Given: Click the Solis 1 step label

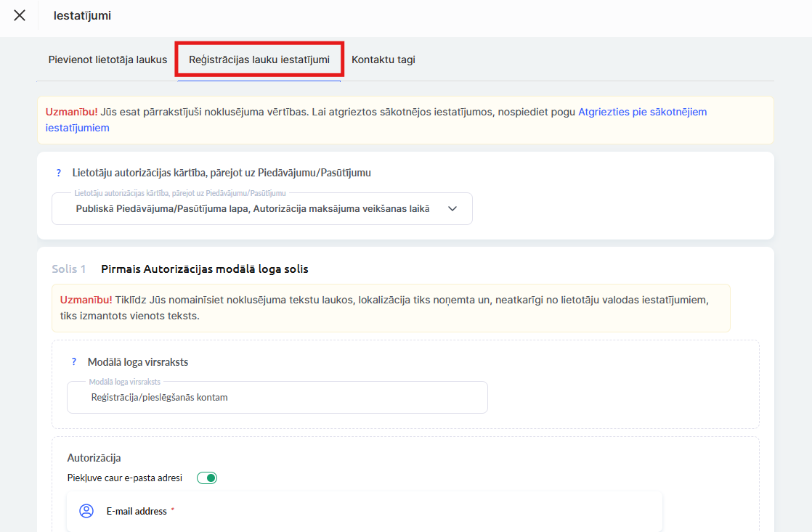Looking at the screenshot, I should [x=69, y=269].
